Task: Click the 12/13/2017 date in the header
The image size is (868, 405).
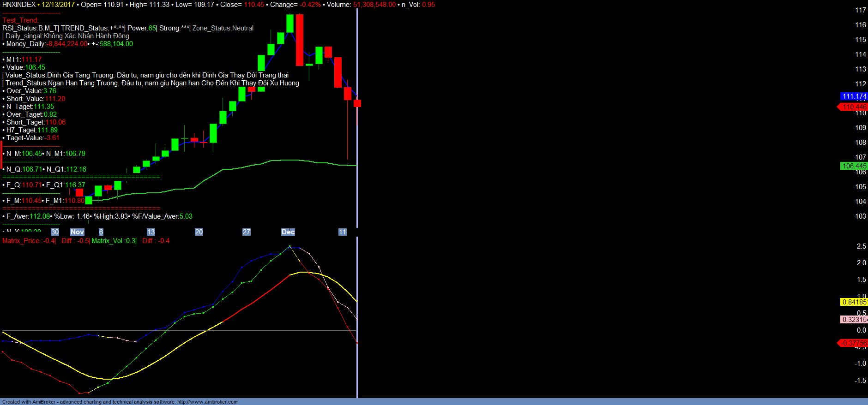Action: pyautogui.click(x=58, y=5)
